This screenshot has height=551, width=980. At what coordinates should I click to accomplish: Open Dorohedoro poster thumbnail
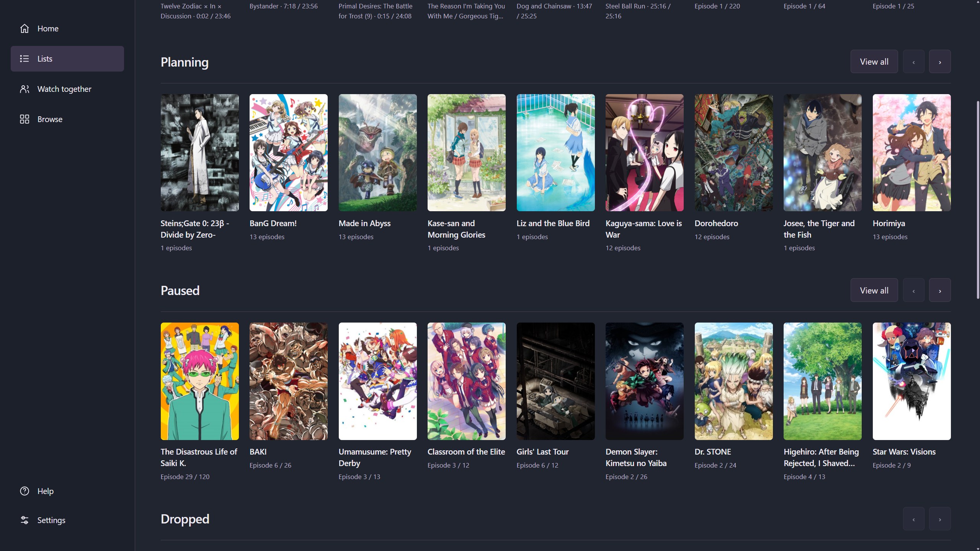coord(734,153)
